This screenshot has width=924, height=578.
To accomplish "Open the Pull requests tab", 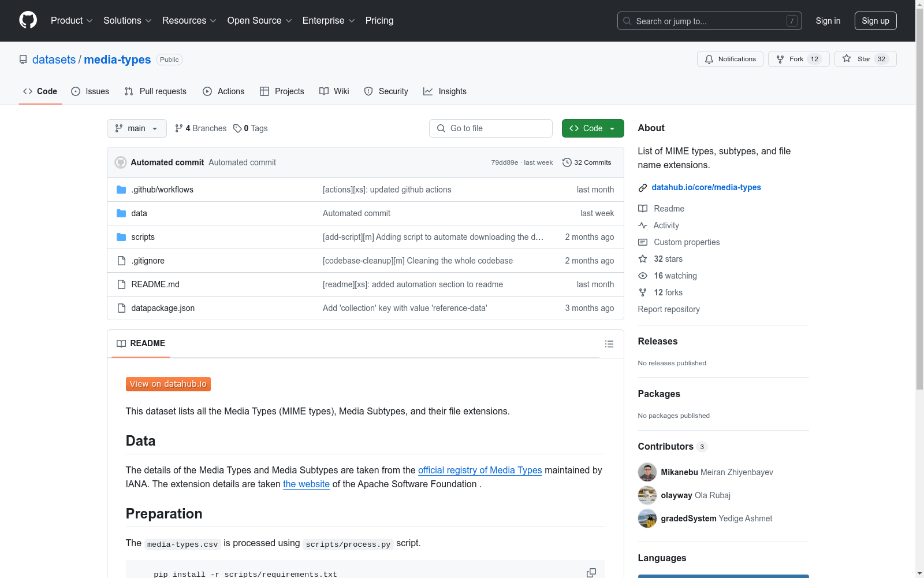I will pyautogui.click(x=155, y=91).
